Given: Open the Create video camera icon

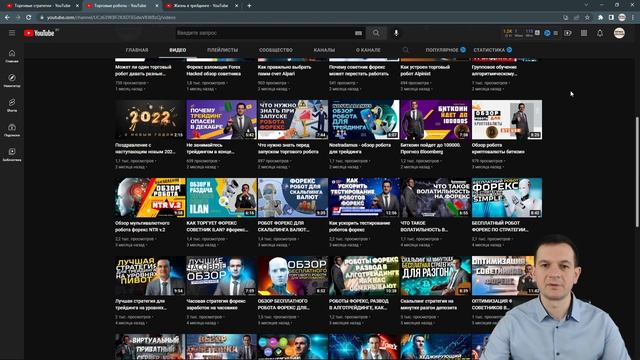Looking at the screenshot, I should (568, 33).
